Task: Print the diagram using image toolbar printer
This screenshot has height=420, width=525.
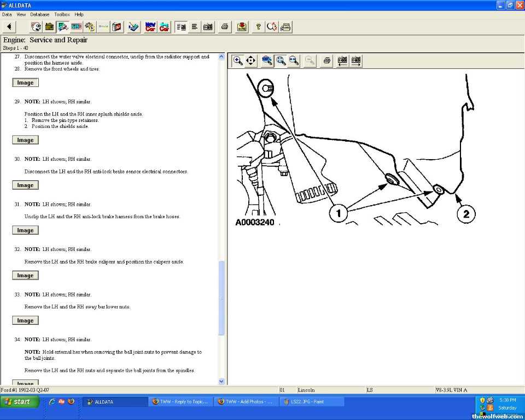Action: [326, 61]
